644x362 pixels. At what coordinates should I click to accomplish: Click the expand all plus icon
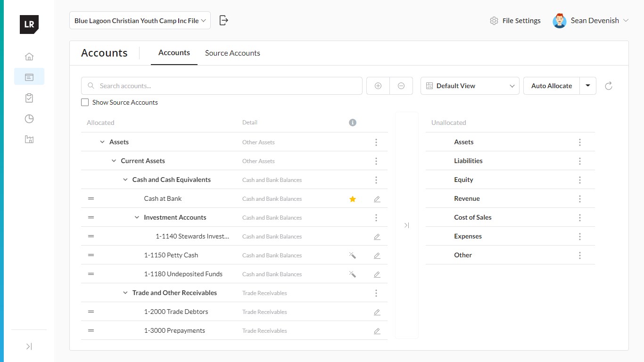point(378,86)
